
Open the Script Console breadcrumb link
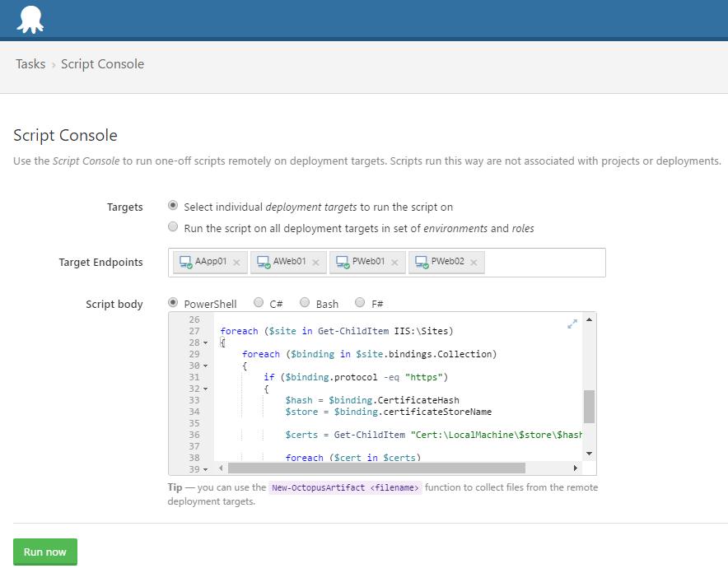point(102,63)
